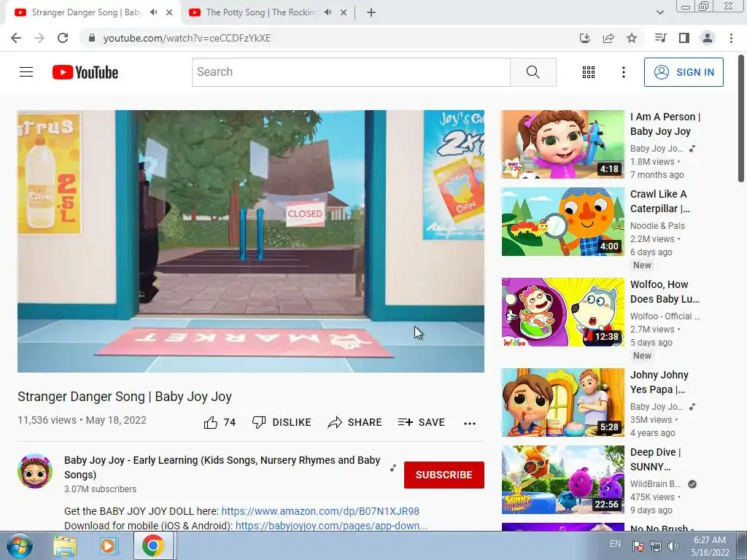Image resolution: width=747 pixels, height=560 pixels.
Task: Open Baby Joy Joy channel avatar
Action: pyautogui.click(x=35, y=471)
